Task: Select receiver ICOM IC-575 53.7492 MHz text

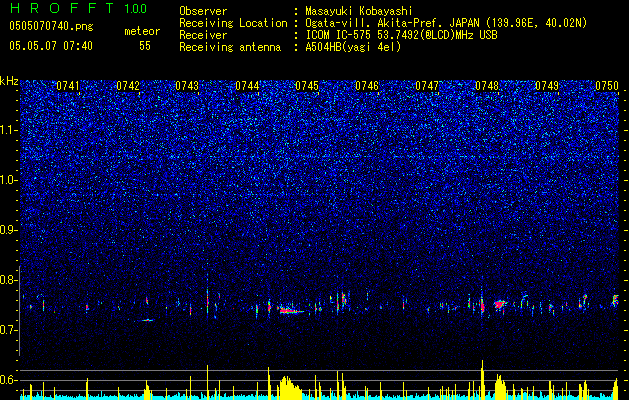Action: point(401,35)
